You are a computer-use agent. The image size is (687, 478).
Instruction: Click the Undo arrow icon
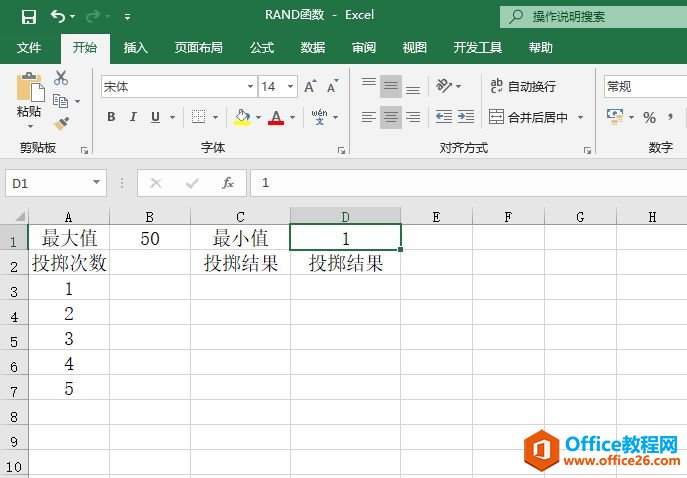[58, 17]
